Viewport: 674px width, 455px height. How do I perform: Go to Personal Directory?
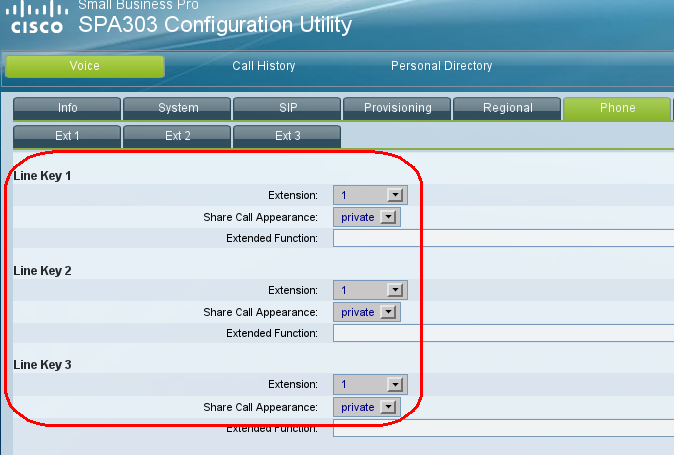(441, 66)
